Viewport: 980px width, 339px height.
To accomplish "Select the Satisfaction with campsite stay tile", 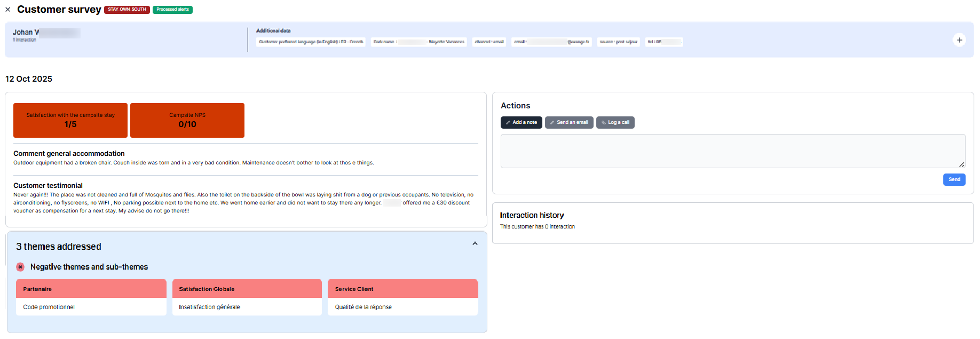I will click(x=70, y=120).
